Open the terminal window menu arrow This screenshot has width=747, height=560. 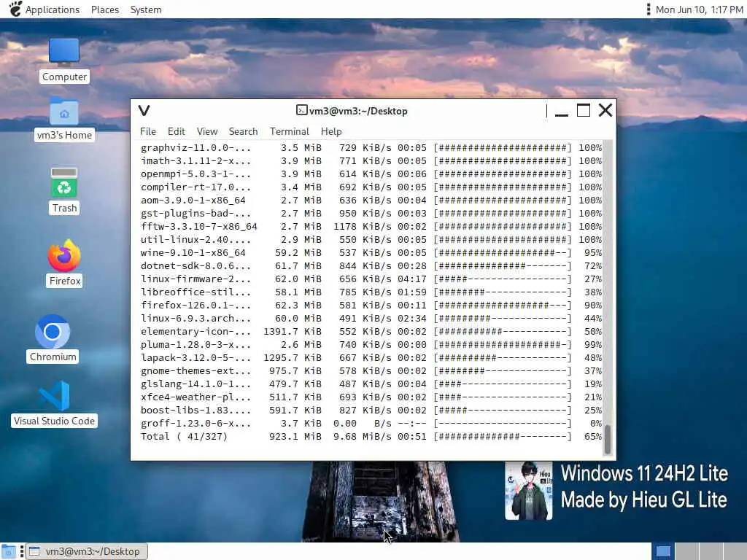click(144, 111)
